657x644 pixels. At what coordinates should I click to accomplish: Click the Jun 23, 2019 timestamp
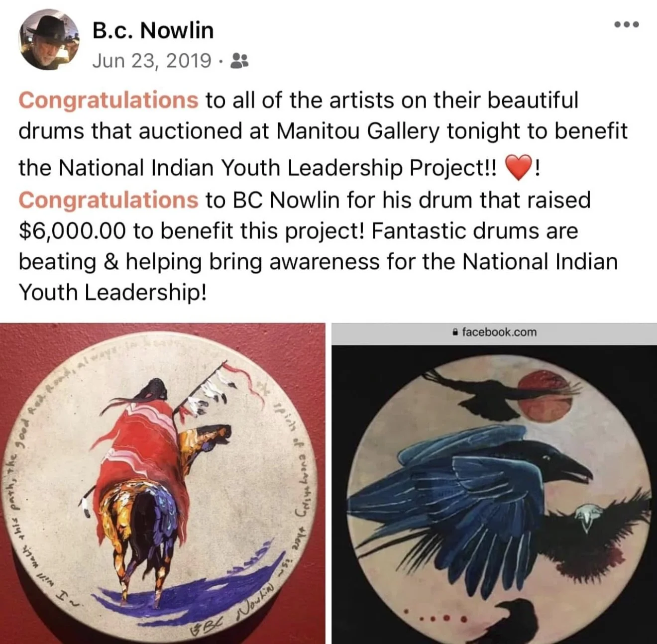click(x=152, y=61)
